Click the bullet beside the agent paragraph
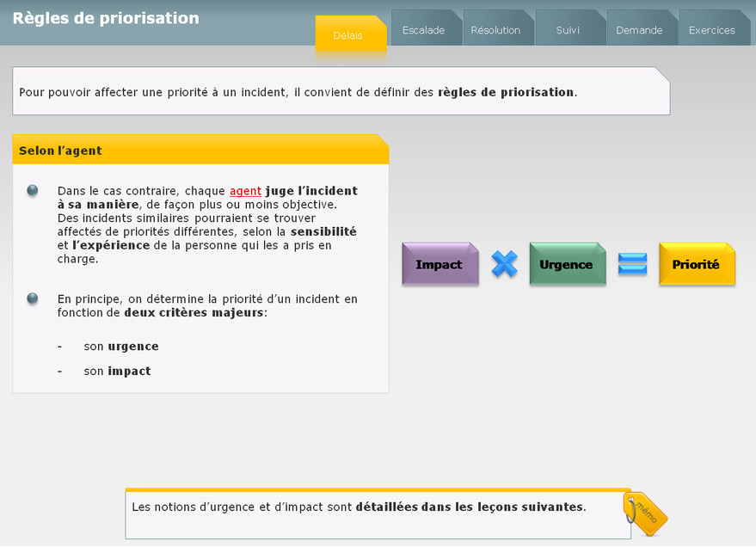756x547 pixels. (x=33, y=191)
